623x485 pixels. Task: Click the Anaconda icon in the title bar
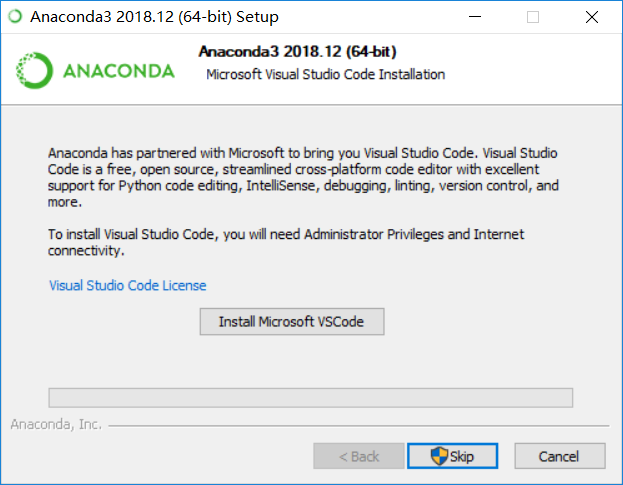(15, 17)
